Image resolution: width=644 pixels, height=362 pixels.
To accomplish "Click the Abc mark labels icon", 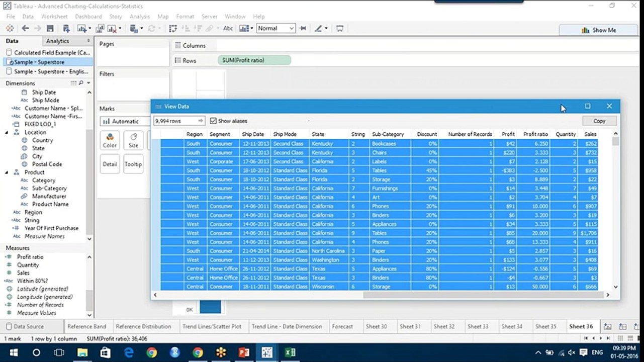I will tap(228, 29).
